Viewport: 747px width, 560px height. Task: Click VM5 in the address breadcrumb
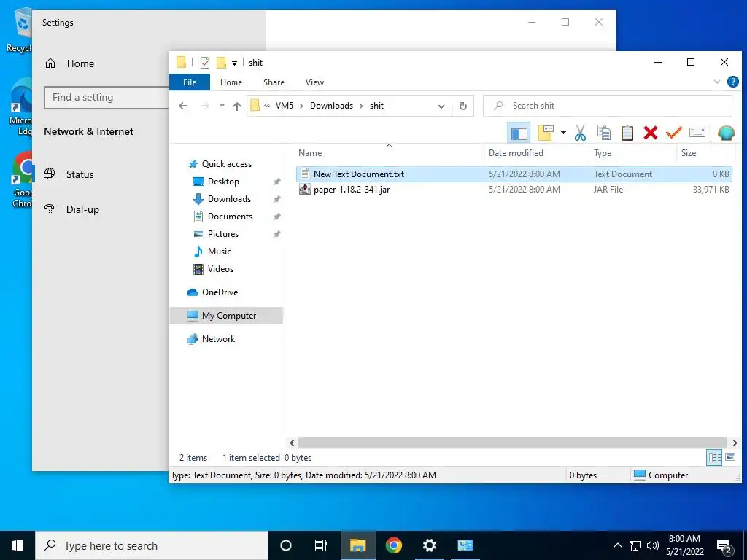tap(285, 106)
